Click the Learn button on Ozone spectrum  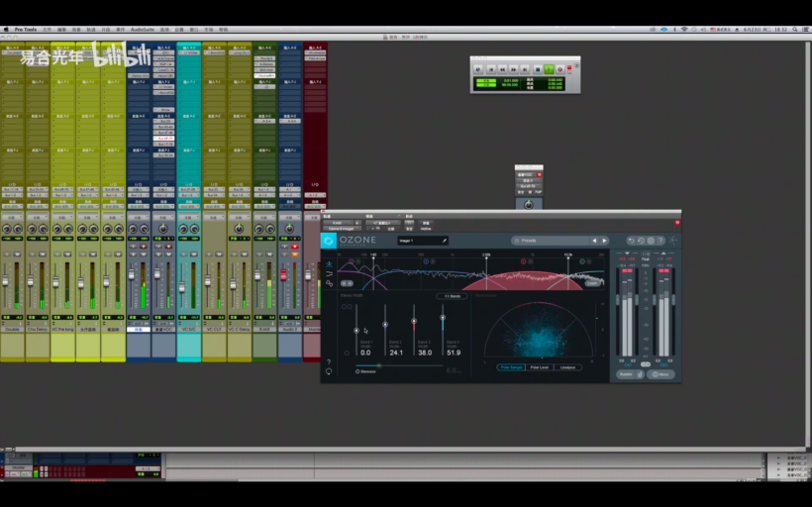(592, 283)
